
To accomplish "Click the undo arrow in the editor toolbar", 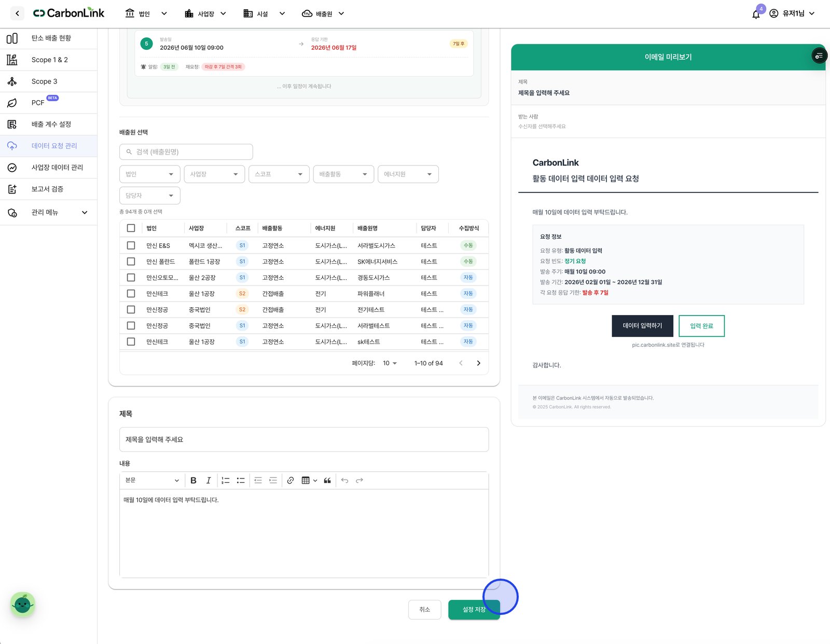I will coord(345,481).
